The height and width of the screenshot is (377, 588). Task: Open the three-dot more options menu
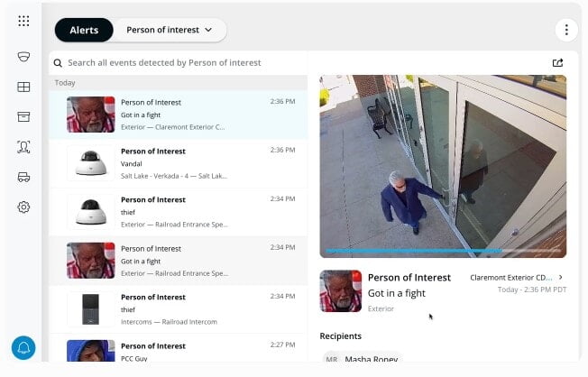pyautogui.click(x=566, y=30)
